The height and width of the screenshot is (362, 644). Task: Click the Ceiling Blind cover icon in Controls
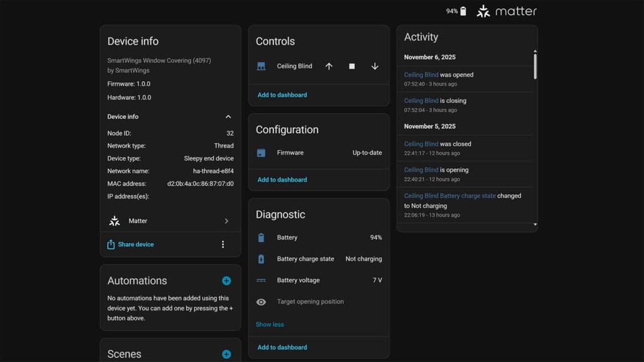[261, 66]
